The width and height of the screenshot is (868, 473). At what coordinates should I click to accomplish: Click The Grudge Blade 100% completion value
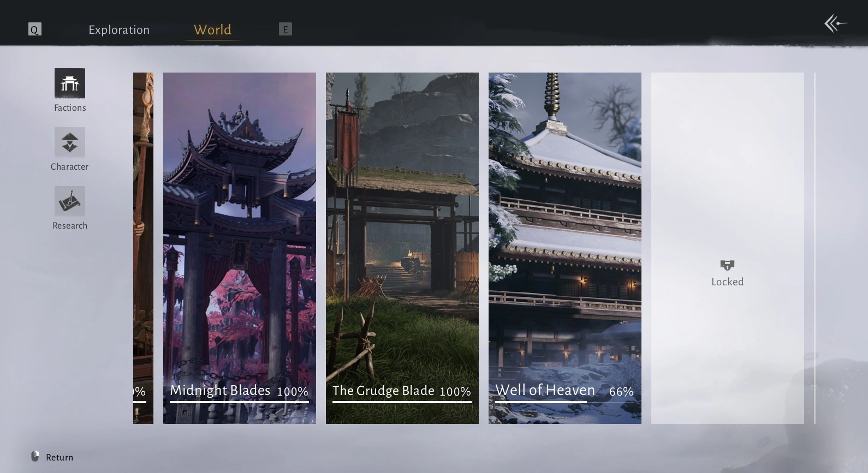(x=455, y=392)
